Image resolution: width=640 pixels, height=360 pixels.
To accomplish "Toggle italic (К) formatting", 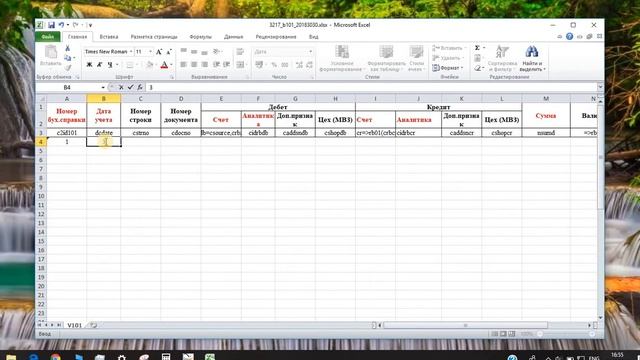I will (99, 64).
